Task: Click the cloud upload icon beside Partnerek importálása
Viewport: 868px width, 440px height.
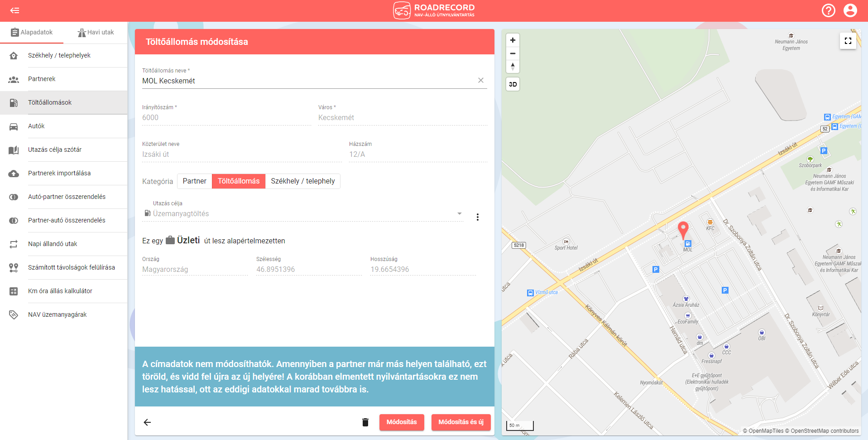Action: tap(14, 174)
